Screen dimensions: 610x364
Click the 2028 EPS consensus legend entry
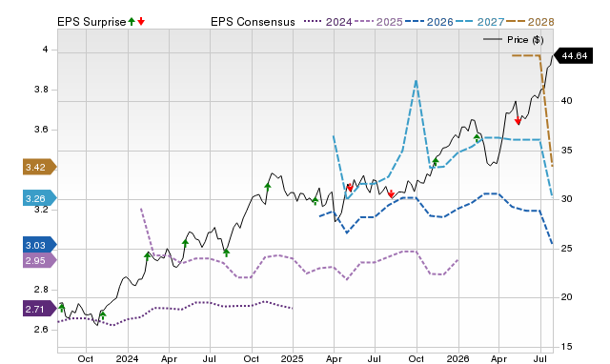(530, 22)
